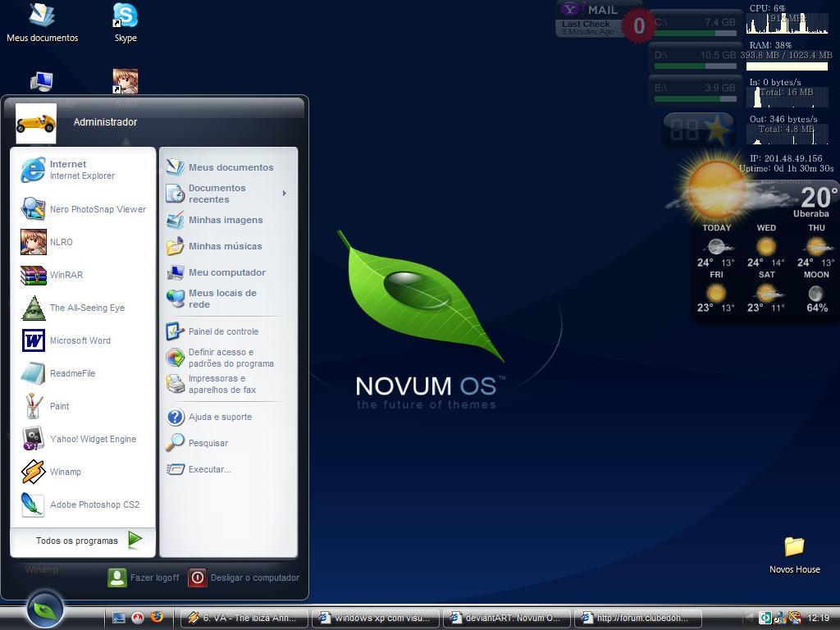Viewport: 840px width, 630px height.
Task: Click the D:\ drive usage bar
Action: tap(696, 66)
